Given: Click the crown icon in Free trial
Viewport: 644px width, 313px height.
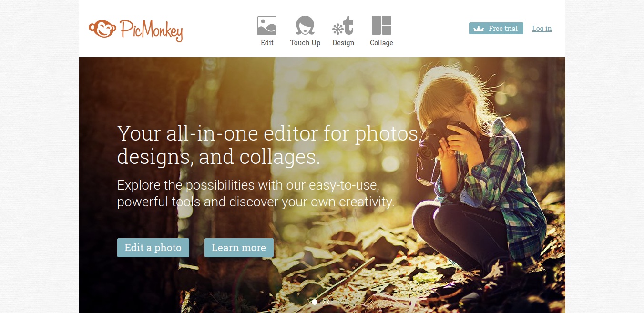Looking at the screenshot, I should point(479,29).
